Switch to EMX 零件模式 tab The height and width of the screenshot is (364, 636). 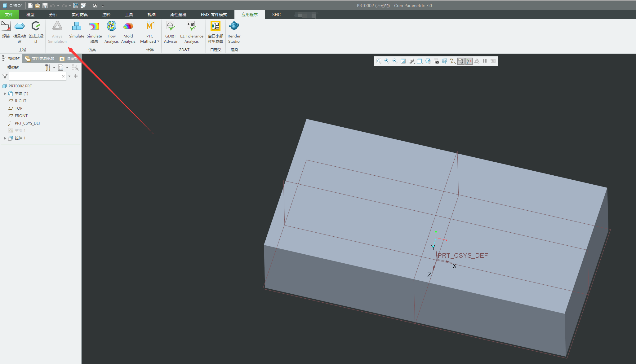click(214, 15)
